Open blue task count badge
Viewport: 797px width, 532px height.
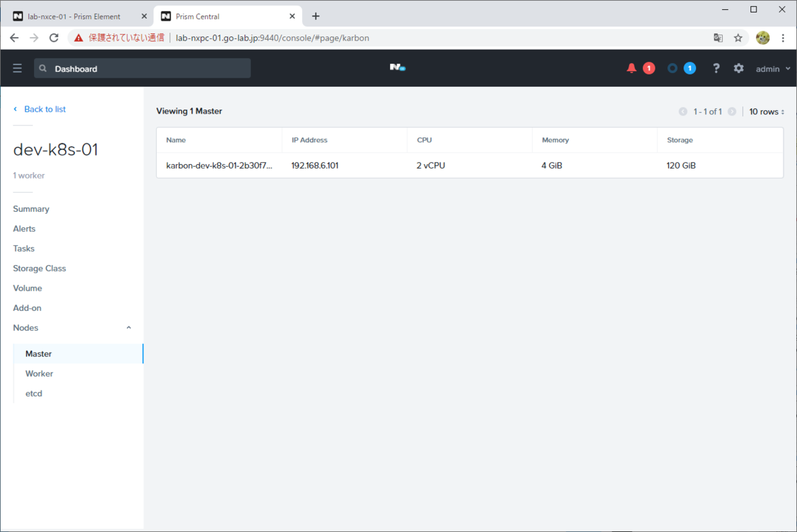690,68
